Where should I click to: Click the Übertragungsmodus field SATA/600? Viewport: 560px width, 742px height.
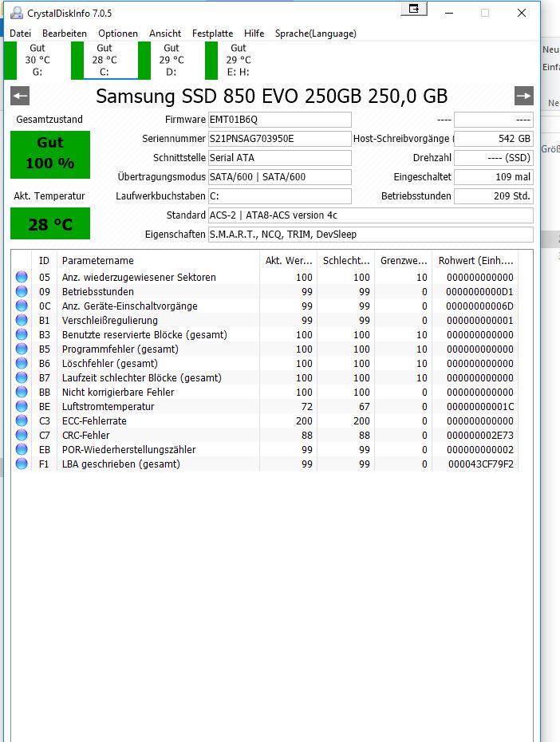(x=280, y=177)
